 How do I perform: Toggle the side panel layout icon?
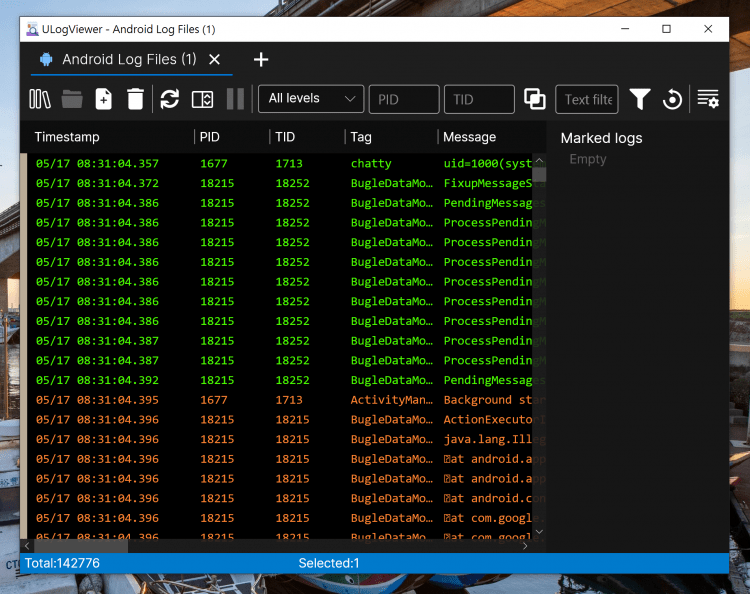click(x=202, y=98)
